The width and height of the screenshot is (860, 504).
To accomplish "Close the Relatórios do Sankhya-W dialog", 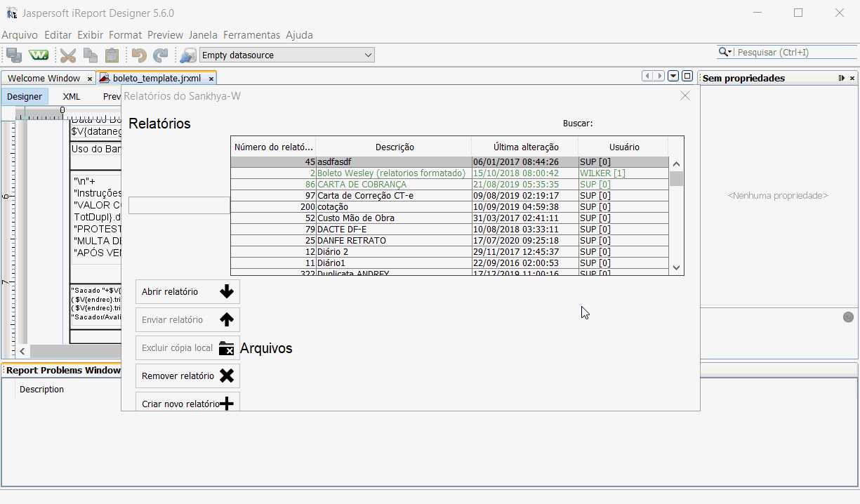I will point(685,95).
